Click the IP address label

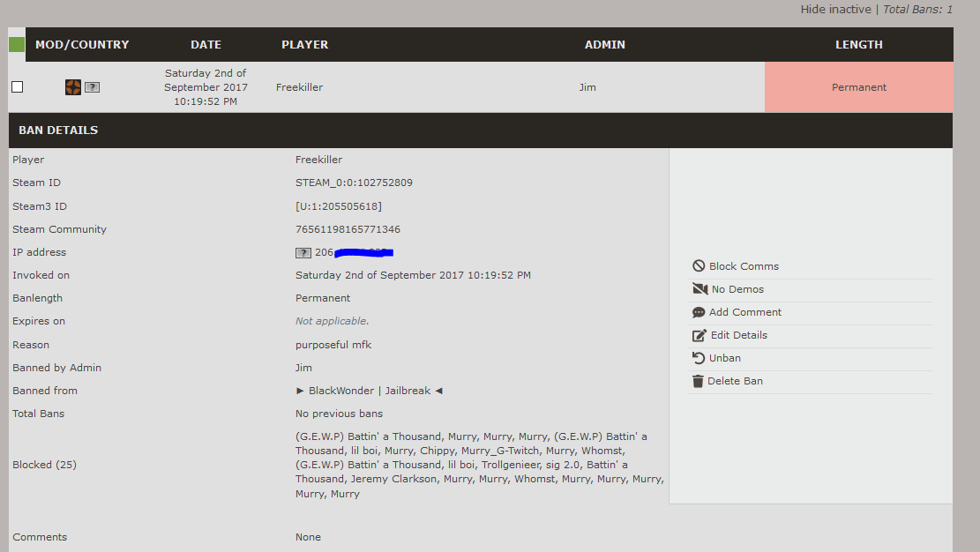point(40,252)
